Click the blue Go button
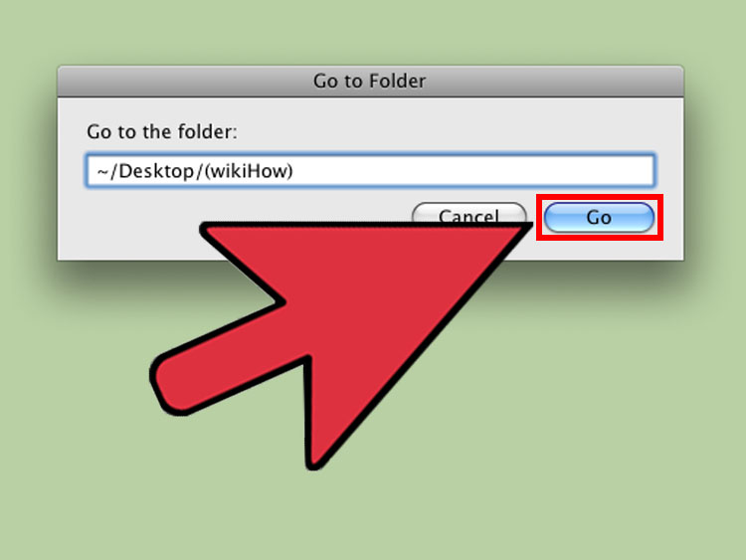Viewport: 746px width, 560px height. tap(599, 218)
